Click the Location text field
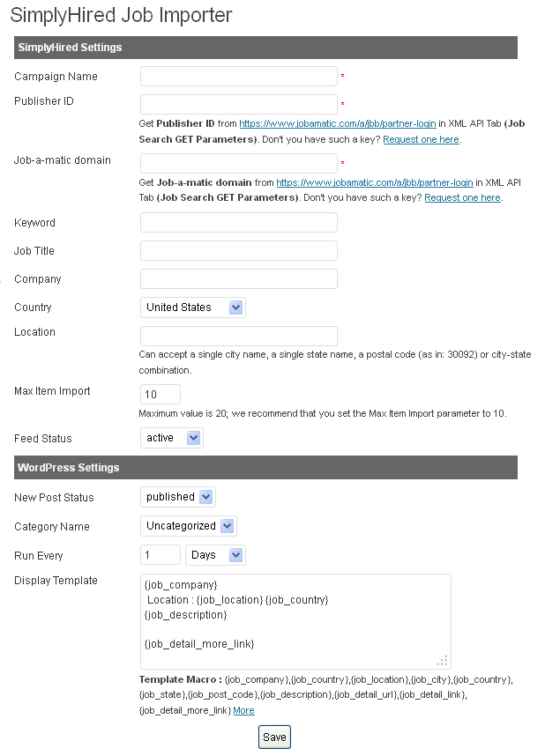Screen dimensions: 545x756 pyautogui.click(x=238, y=336)
